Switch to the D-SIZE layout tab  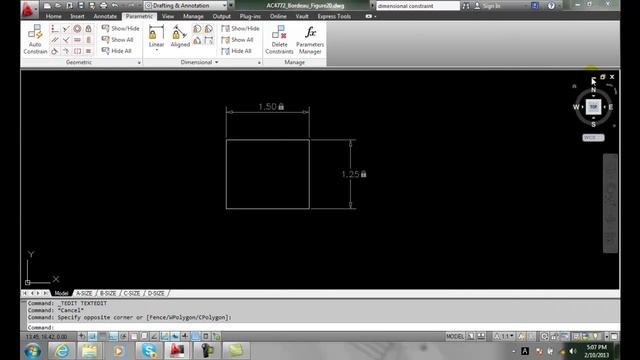[156, 293]
